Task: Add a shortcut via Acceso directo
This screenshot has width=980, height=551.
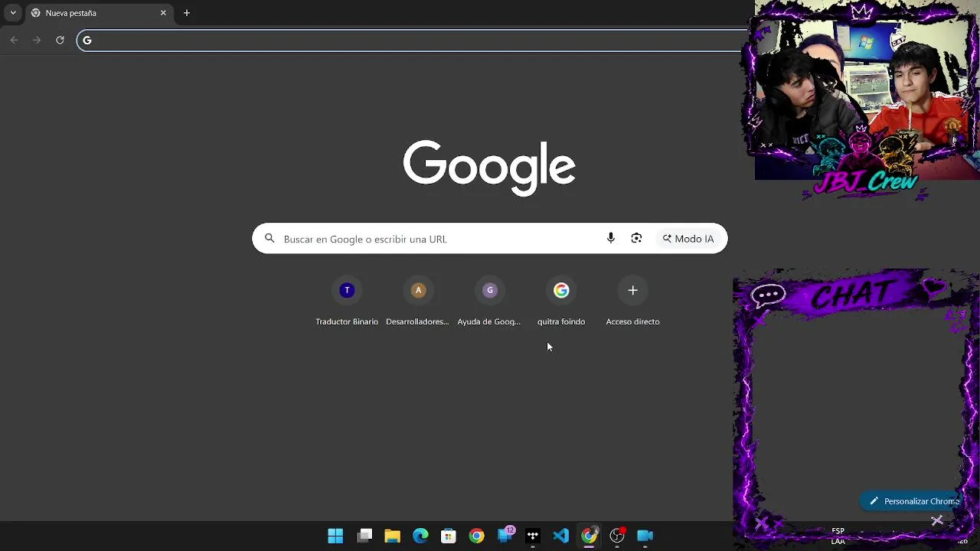Action: click(x=632, y=290)
